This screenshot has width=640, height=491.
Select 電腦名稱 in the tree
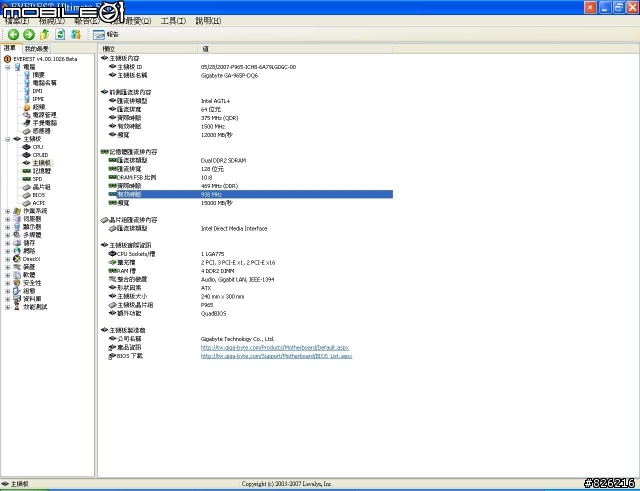tap(44, 83)
